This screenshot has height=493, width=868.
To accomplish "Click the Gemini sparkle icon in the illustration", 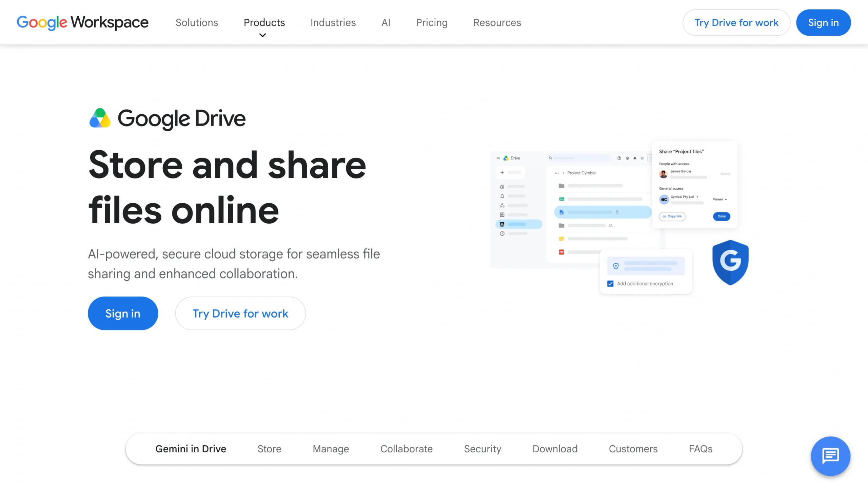I will coord(635,158).
